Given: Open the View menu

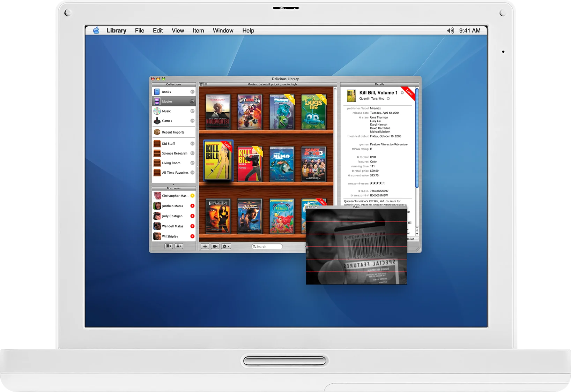Looking at the screenshot, I should click(x=178, y=31).
